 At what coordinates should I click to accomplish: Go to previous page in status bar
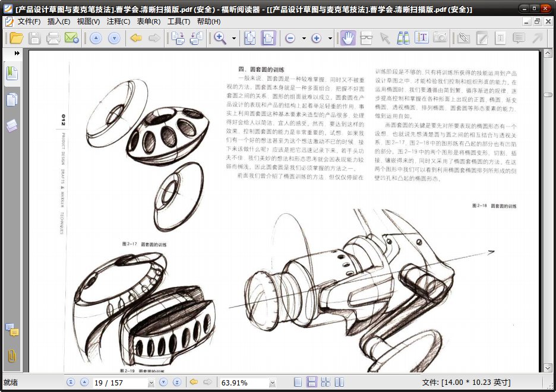84,382
